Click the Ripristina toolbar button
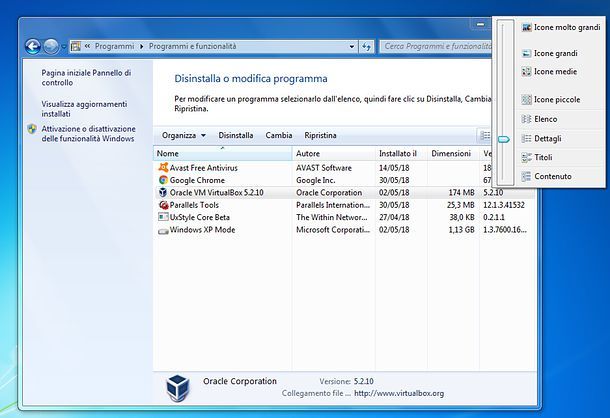Image resolution: width=610 pixels, height=418 pixels. [320, 135]
